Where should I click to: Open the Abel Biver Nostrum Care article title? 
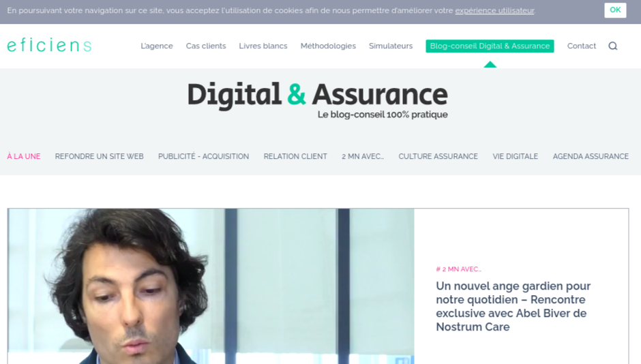[513, 306]
